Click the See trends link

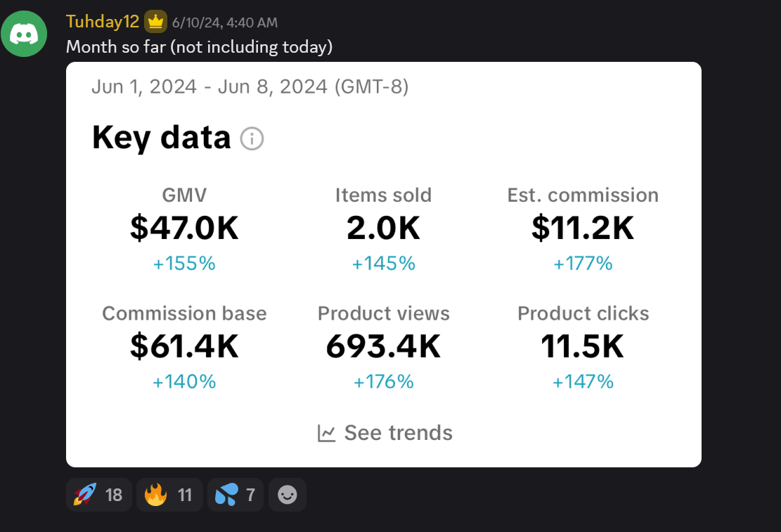click(398, 433)
